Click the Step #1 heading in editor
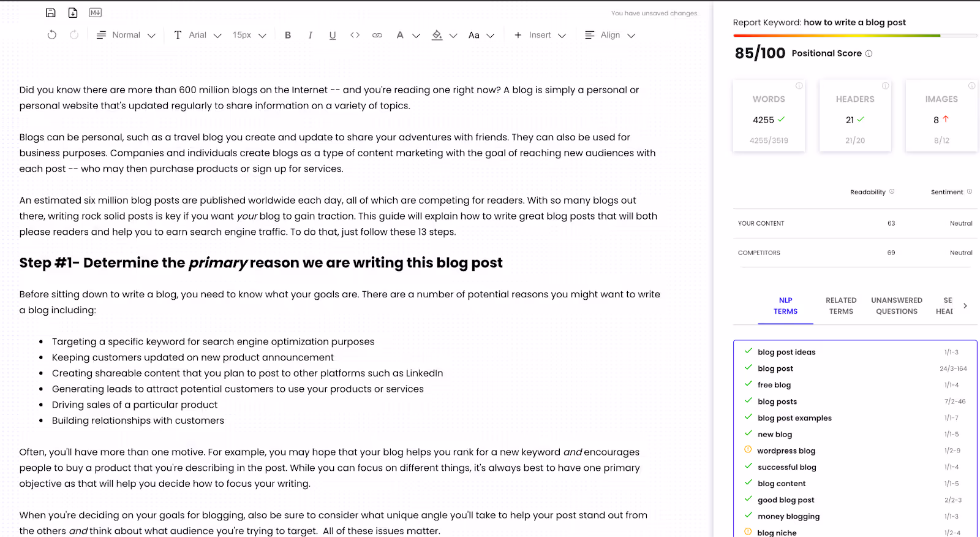 [261, 263]
